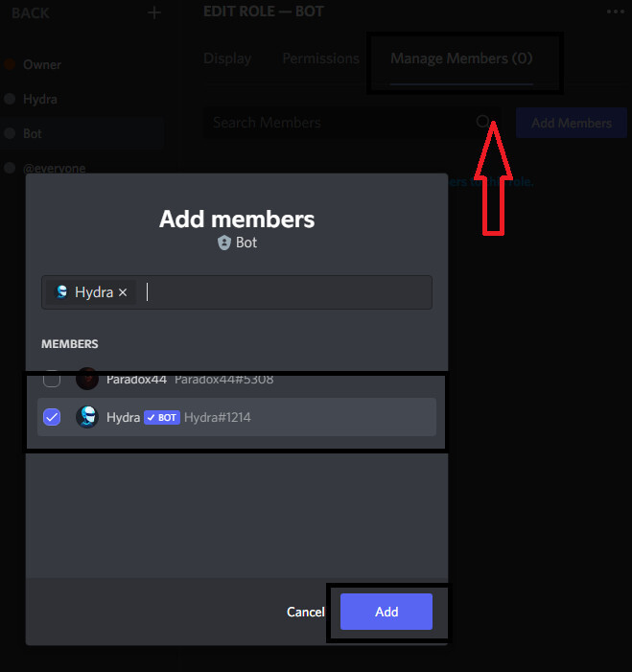Click the member search input field
Screen dimensions: 632x672
237,292
